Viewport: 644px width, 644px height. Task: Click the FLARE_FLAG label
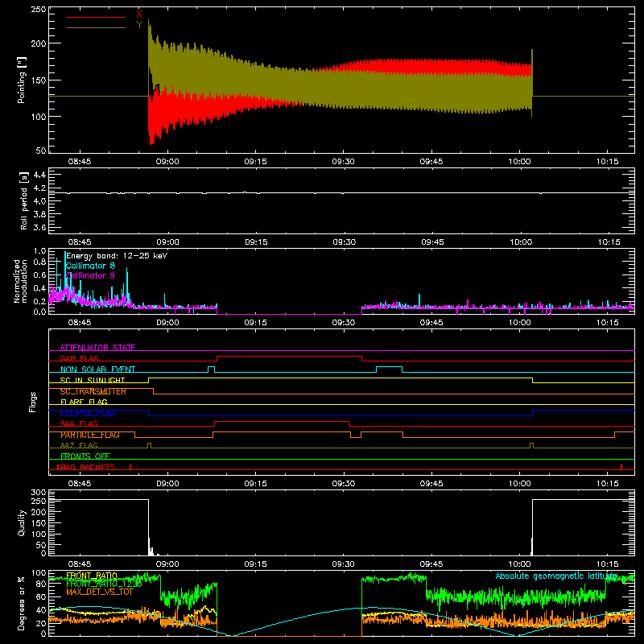[x=84, y=402]
